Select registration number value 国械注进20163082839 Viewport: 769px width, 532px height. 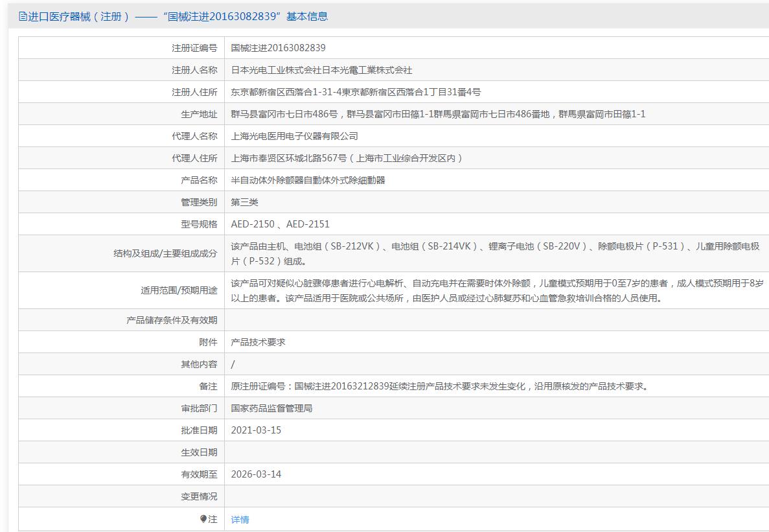(278, 48)
